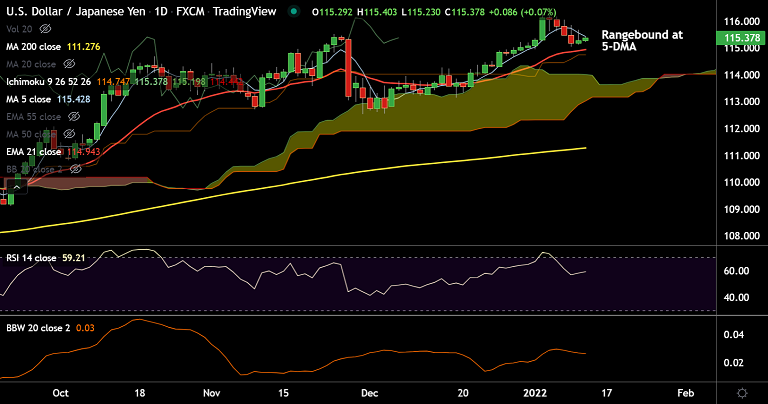Click the current price label 115.378
This screenshot has width=768, height=404.
pyautogui.click(x=742, y=38)
